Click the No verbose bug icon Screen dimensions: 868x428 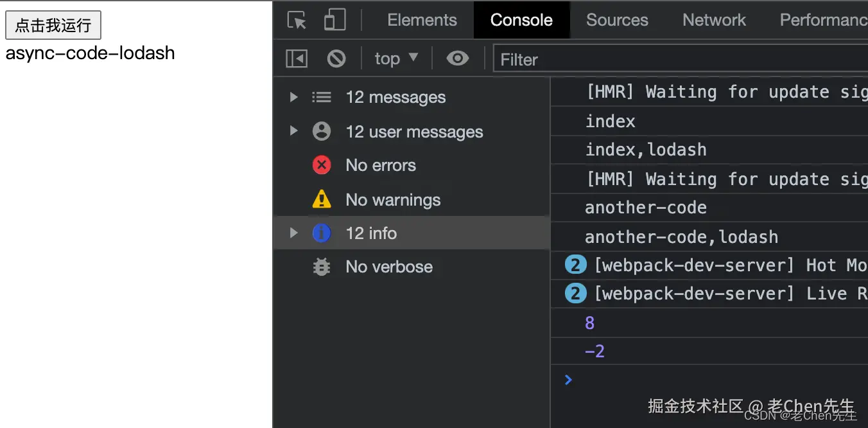point(322,267)
